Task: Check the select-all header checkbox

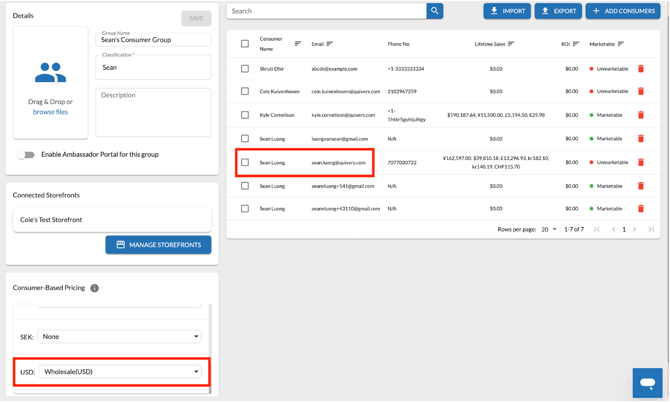Action: [x=245, y=44]
